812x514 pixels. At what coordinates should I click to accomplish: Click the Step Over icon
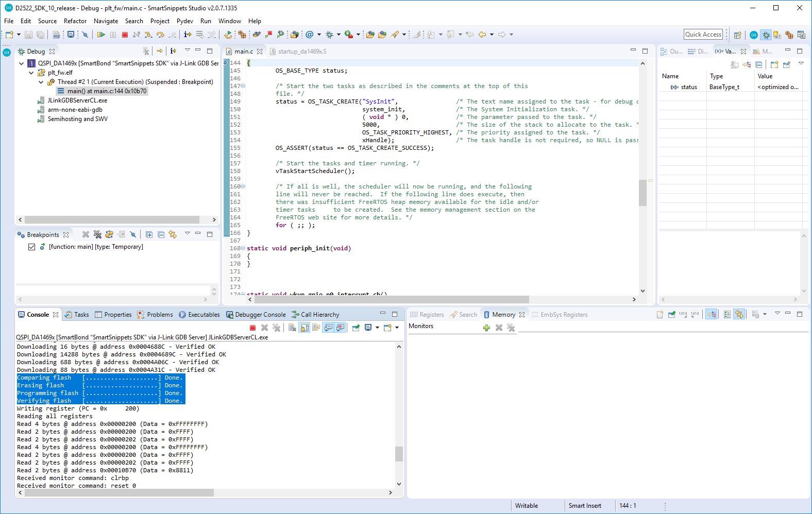pos(160,35)
